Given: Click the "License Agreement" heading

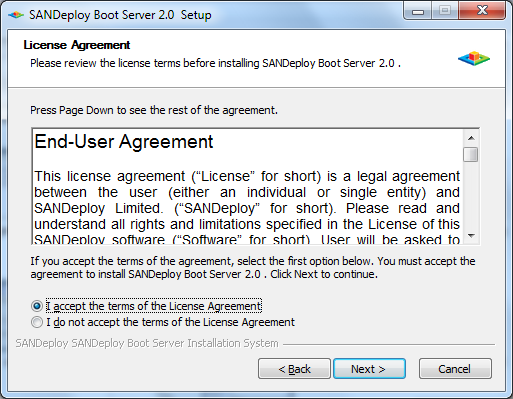Looking at the screenshot, I should (x=77, y=45).
